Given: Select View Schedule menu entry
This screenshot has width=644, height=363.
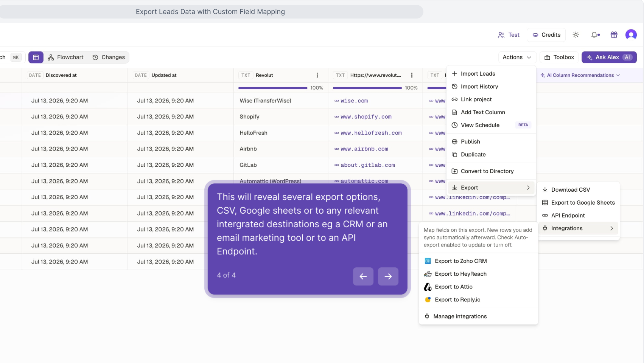Looking at the screenshot, I should [x=492, y=125].
